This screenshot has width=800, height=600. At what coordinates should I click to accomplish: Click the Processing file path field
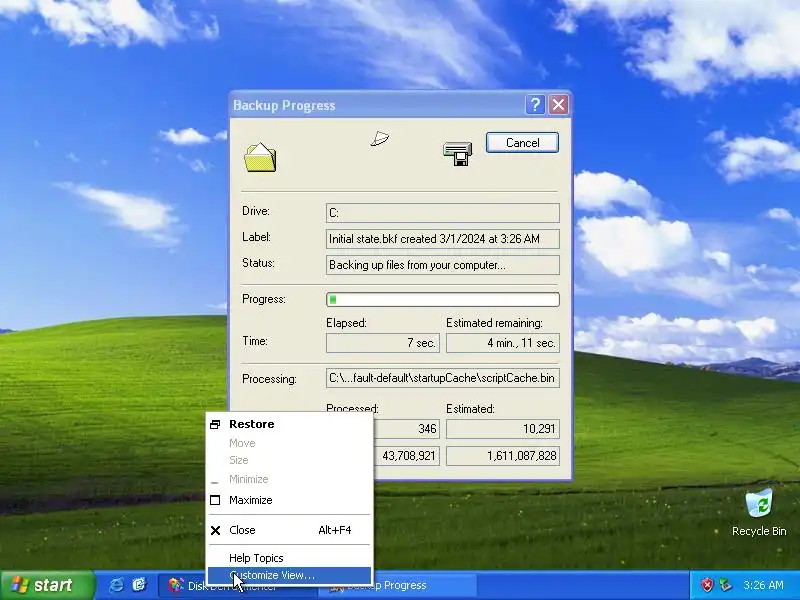click(442, 378)
